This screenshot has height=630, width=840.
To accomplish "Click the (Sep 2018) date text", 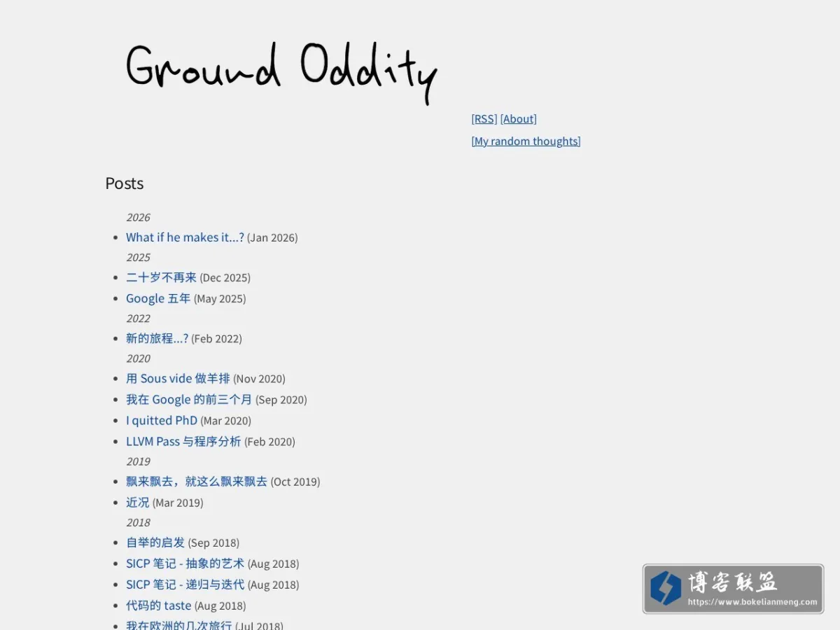I will [x=213, y=542].
